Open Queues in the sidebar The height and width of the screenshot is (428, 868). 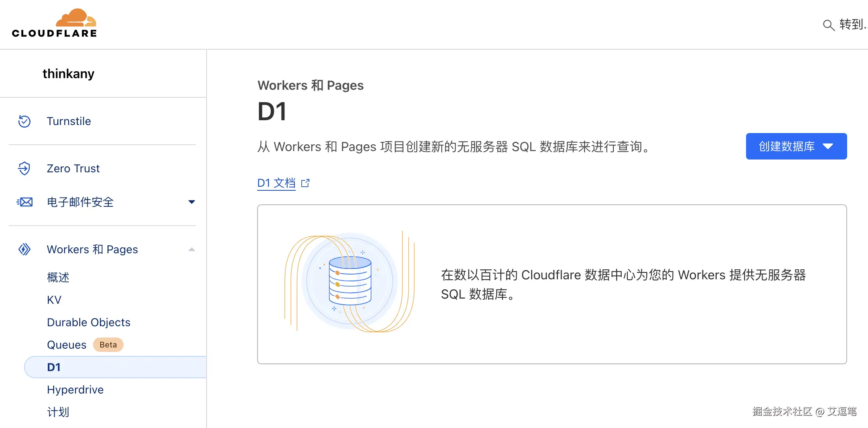click(x=67, y=345)
